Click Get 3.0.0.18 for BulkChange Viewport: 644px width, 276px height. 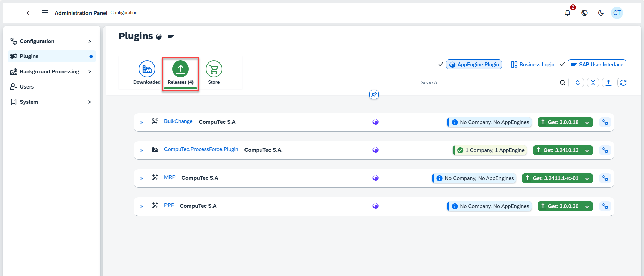click(560, 122)
